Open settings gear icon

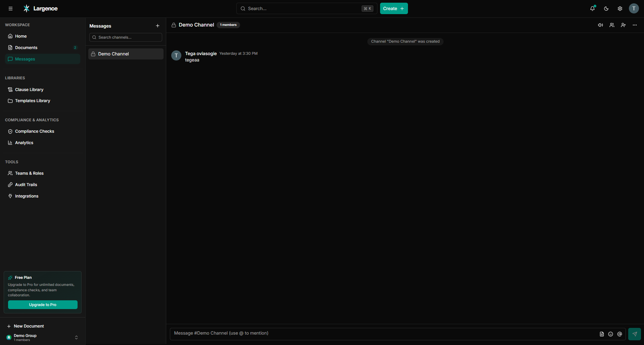click(620, 9)
